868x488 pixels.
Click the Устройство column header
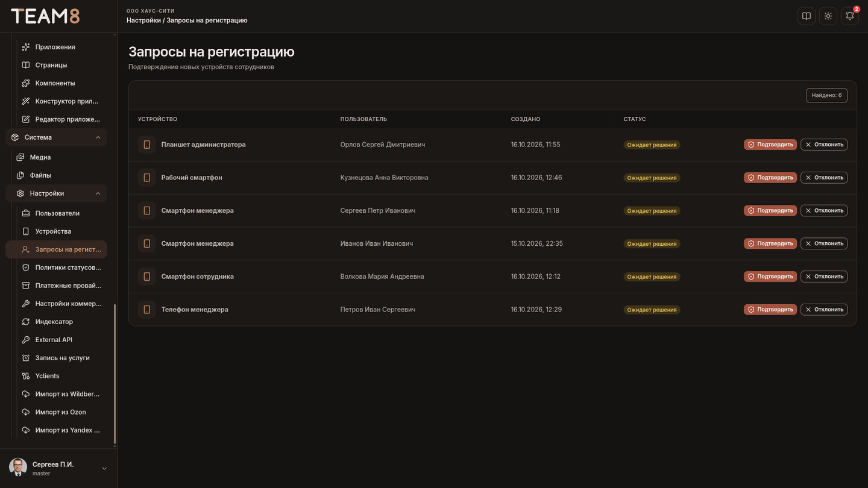(x=157, y=119)
